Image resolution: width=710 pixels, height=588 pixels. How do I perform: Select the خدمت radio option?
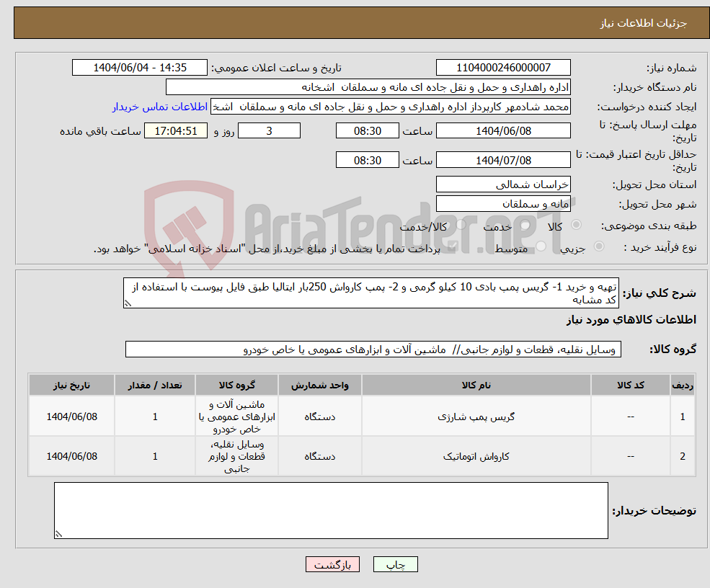pyautogui.click(x=525, y=226)
